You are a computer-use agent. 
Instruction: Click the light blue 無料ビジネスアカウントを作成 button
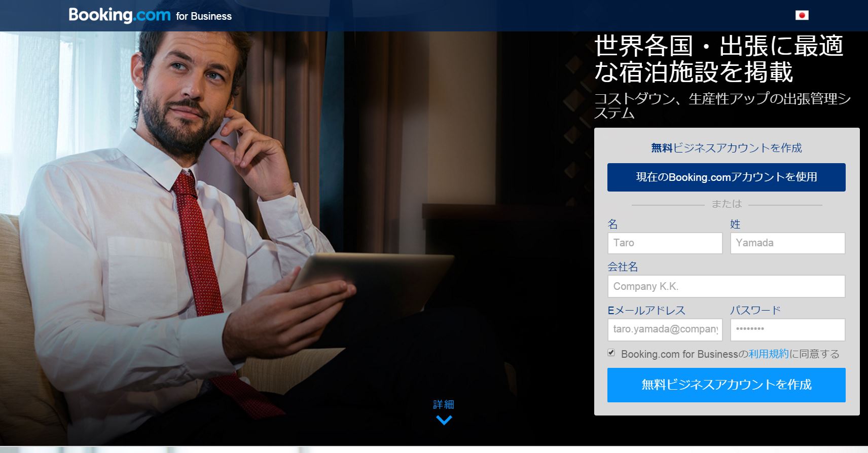pyautogui.click(x=726, y=385)
